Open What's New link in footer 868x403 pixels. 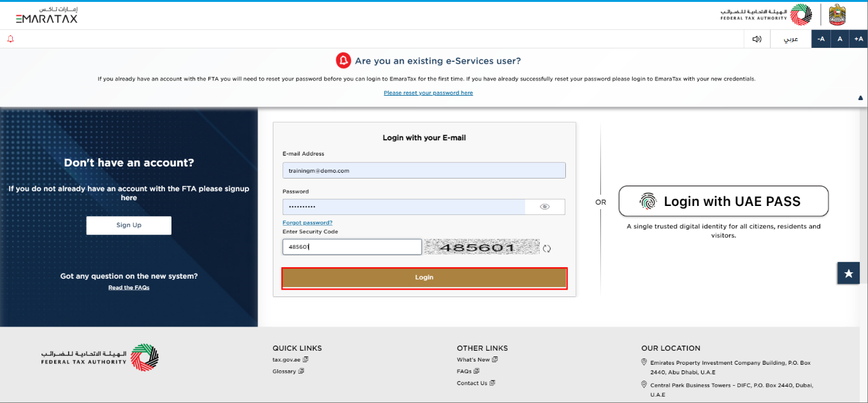[x=474, y=360]
